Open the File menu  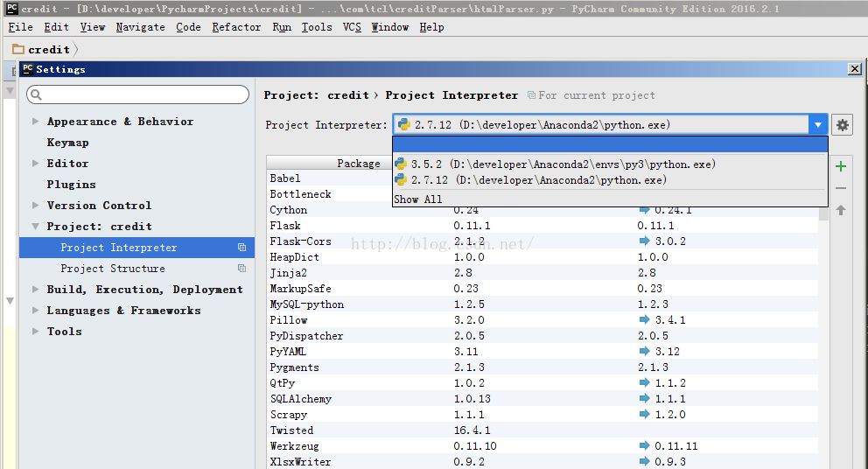20,27
